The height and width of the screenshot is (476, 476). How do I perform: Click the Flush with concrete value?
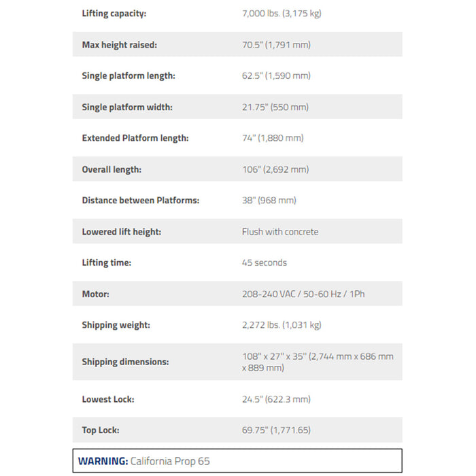point(280,232)
